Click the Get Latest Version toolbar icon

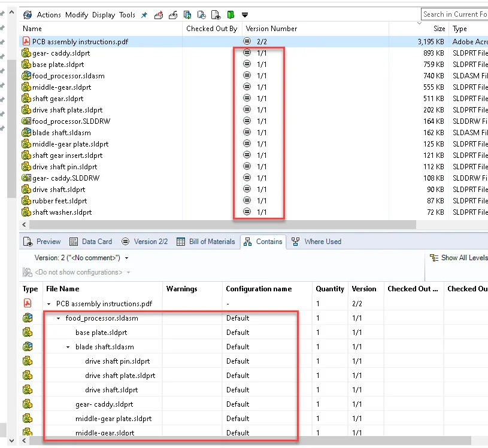click(187, 14)
